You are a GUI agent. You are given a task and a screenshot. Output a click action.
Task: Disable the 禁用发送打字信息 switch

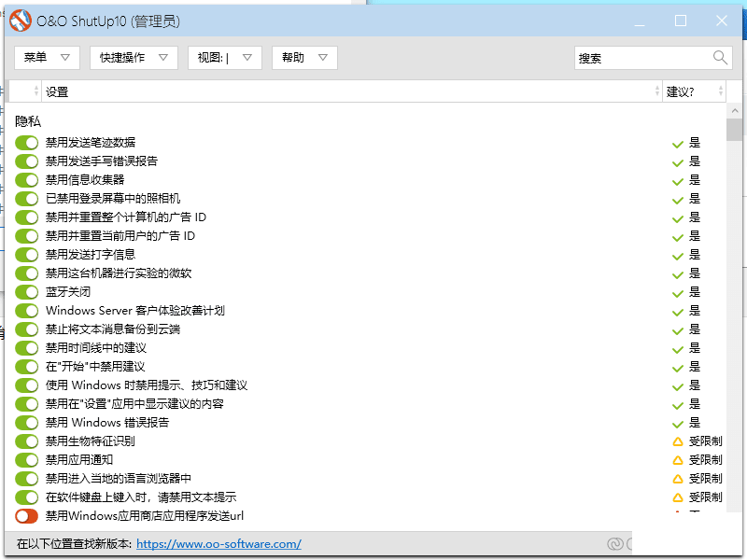pyautogui.click(x=27, y=254)
